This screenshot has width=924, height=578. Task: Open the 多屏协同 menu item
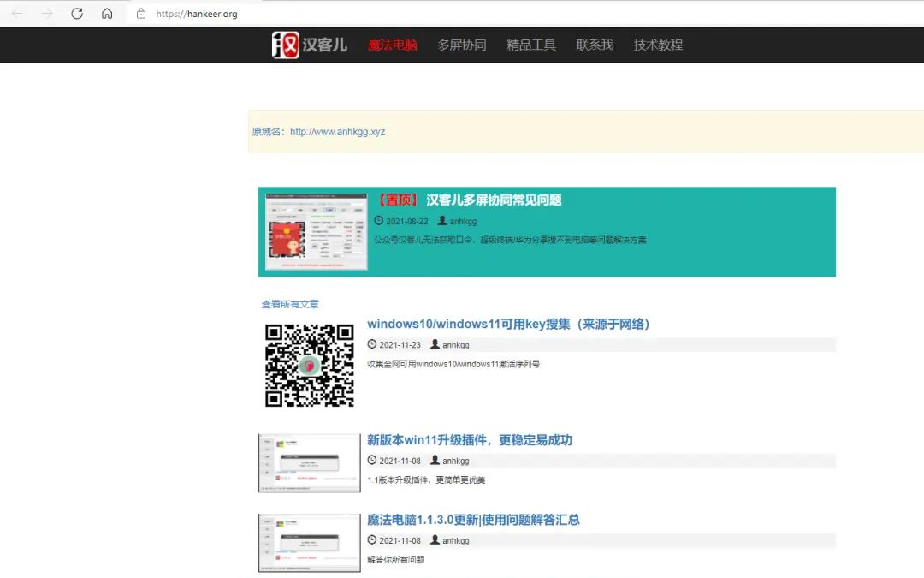[x=461, y=45]
